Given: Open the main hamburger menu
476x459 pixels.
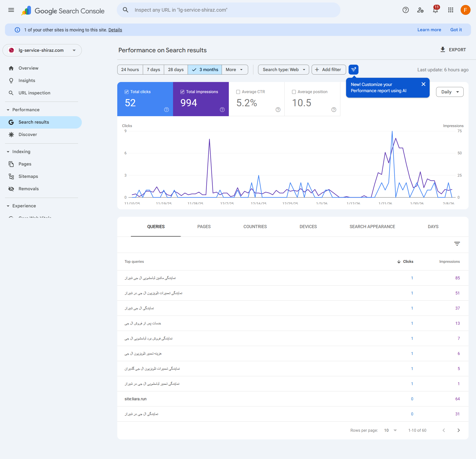Looking at the screenshot, I should coord(11,10).
